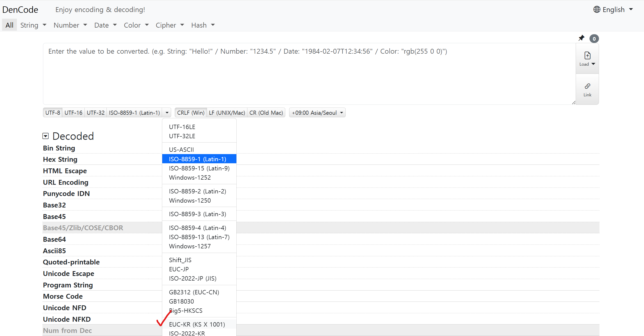
Task: Collapse the Decoded section toggle box
Action: tap(46, 136)
